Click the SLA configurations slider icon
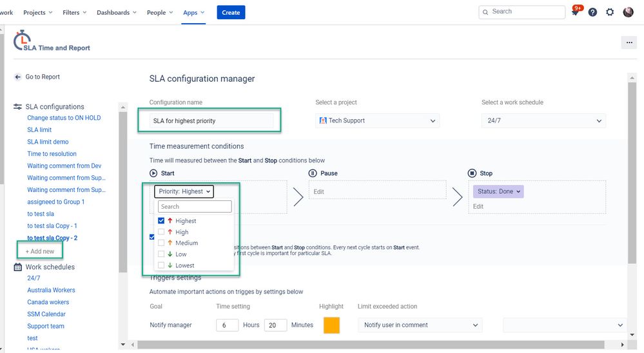Screen dimensions: 644x353 [17, 107]
